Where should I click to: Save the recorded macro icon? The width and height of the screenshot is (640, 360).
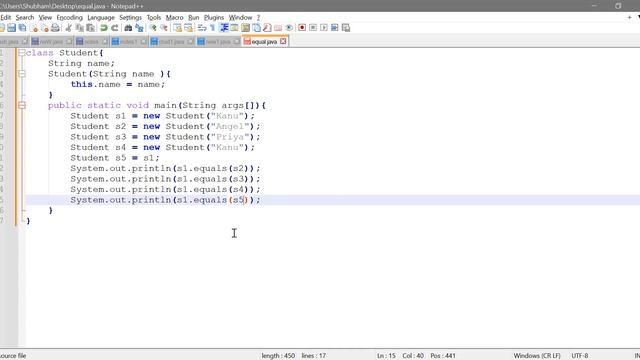coord(346,28)
